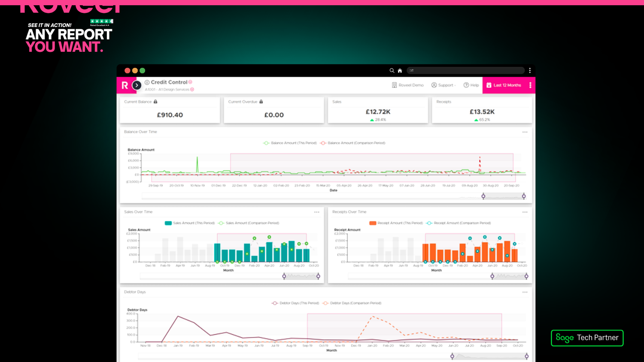This screenshot has height=362, width=644.
Task: Open the Credit Control report dropdown
Action: [x=190, y=82]
